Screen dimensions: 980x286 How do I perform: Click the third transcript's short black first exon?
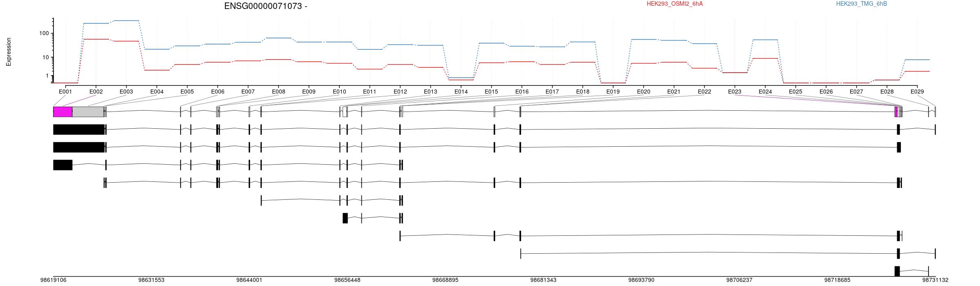pyautogui.click(x=63, y=165)
